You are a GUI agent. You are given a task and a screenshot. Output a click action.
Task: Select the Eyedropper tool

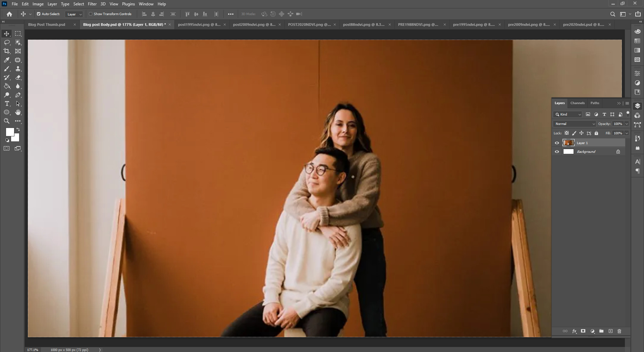tap(7, 60)
